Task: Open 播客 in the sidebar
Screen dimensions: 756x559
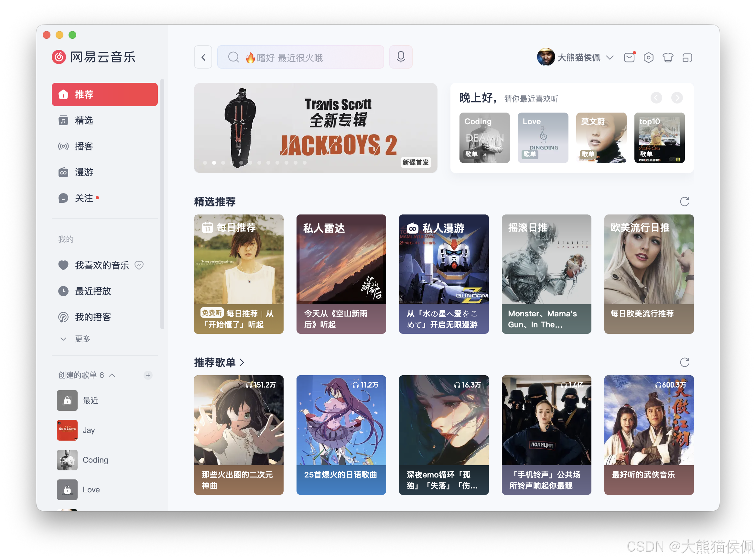Action: (104, 146)
